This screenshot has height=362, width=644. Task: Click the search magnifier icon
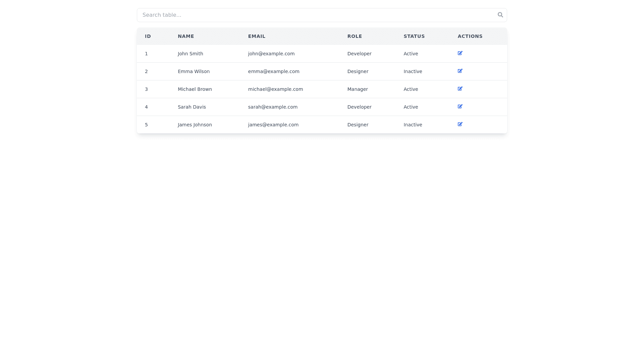(x=500, y=15)
